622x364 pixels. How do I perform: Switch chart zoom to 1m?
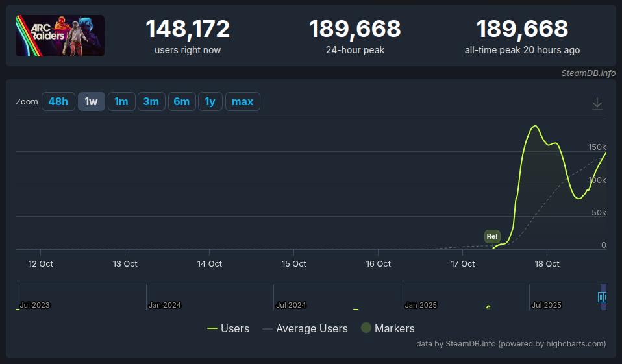pyautogui.click(x=121, y=101)
